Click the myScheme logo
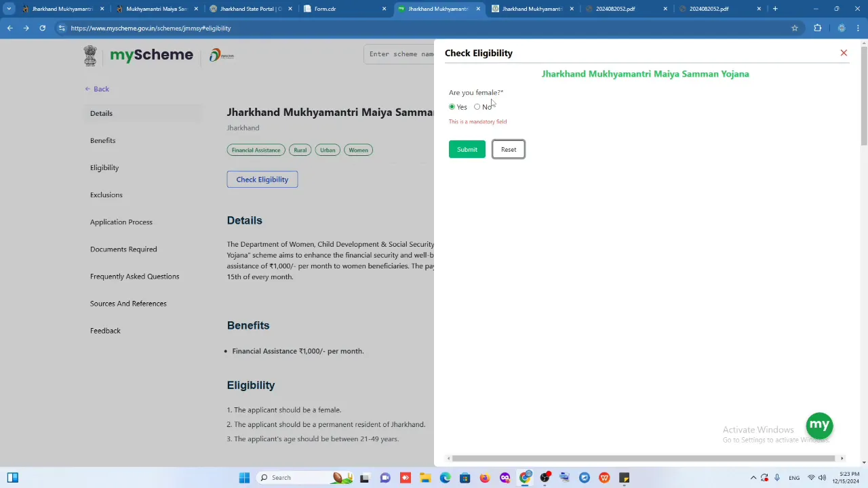 (151, 55)
